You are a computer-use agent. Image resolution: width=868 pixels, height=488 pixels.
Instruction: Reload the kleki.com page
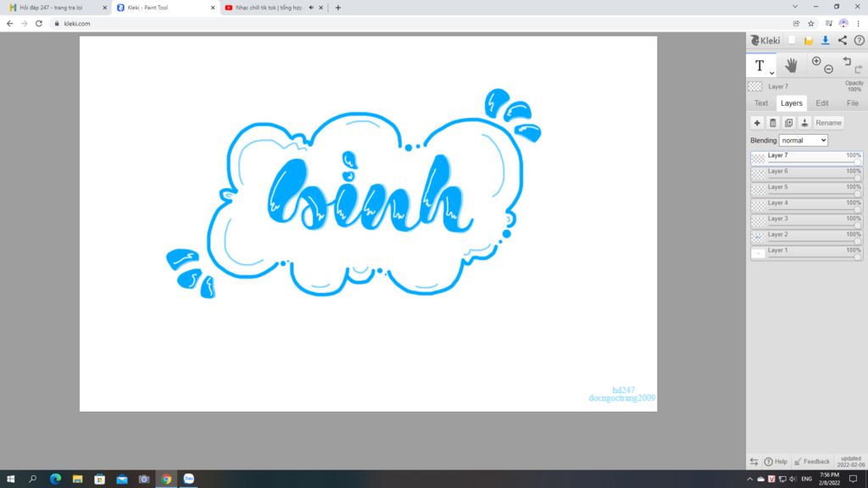[39, 23]
